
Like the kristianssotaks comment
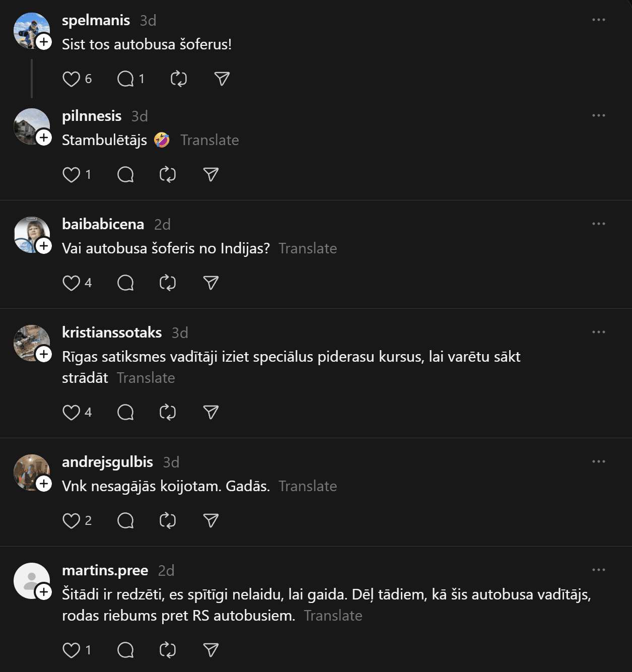pyautogui.click(x=71, y=413)
